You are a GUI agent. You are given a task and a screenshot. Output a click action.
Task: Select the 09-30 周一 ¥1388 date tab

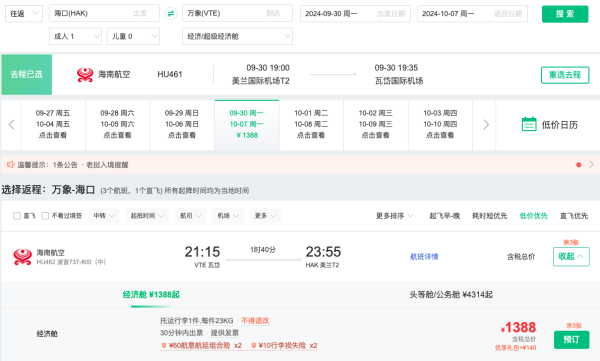point(247,125)
